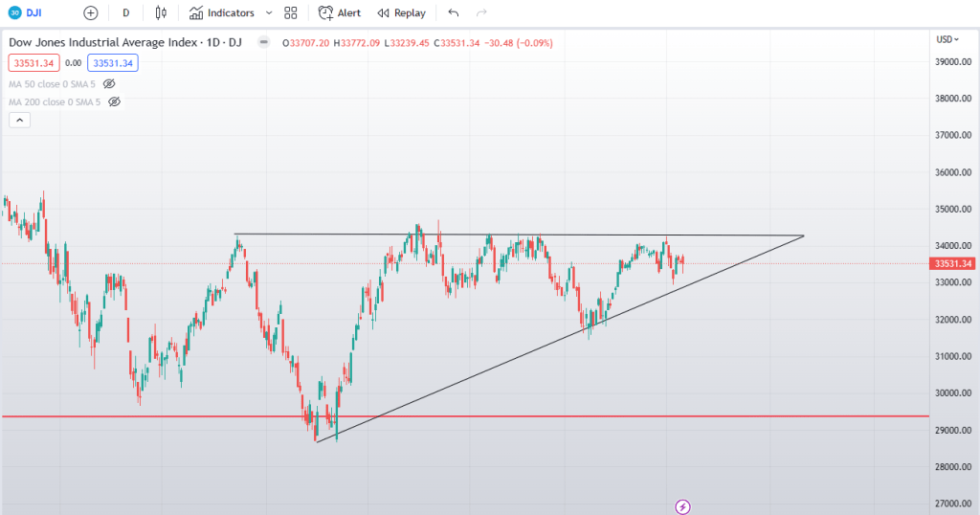980x515 pixels.
Task: Click the blue buy price 33531.34 button
Action: pyautogui.click(x=113, y=63)
